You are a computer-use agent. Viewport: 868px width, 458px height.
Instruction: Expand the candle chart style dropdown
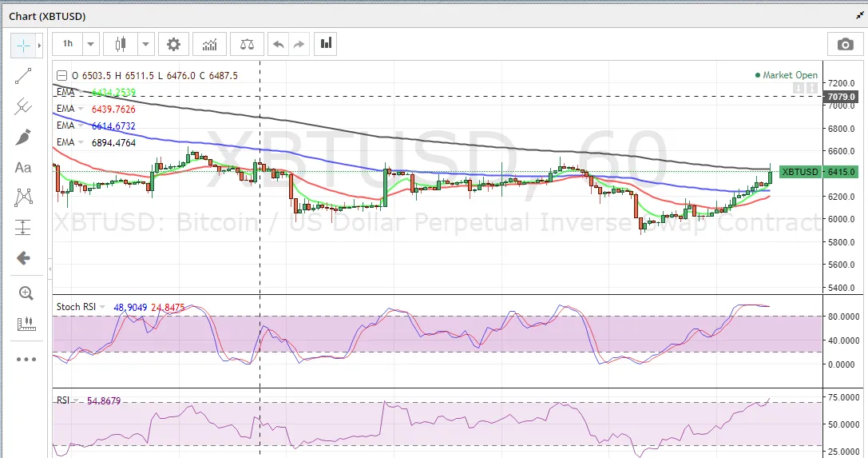coord(145,44)
